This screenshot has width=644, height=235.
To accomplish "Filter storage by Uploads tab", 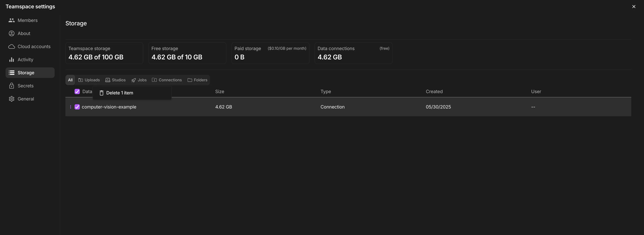I will click(89, 80).
